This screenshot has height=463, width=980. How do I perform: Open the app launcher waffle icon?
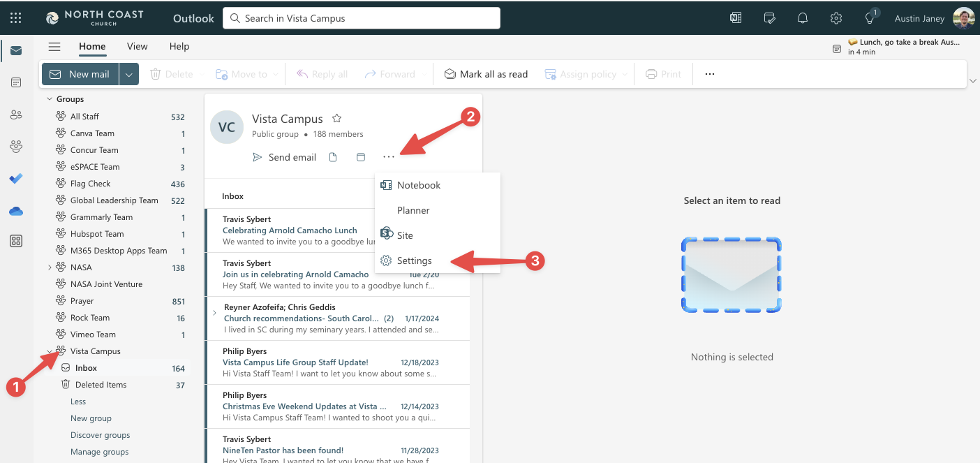[x=15, y=18]
